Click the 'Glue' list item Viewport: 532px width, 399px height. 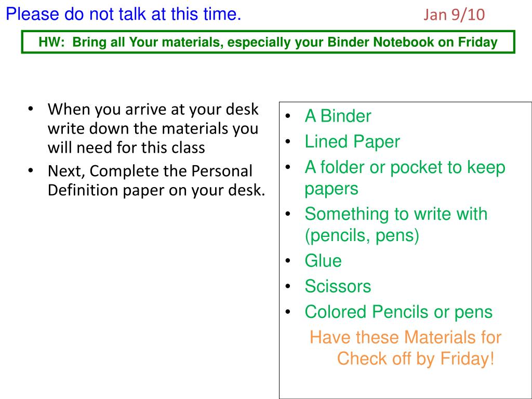pyautogui.click(x=323, y=261)
